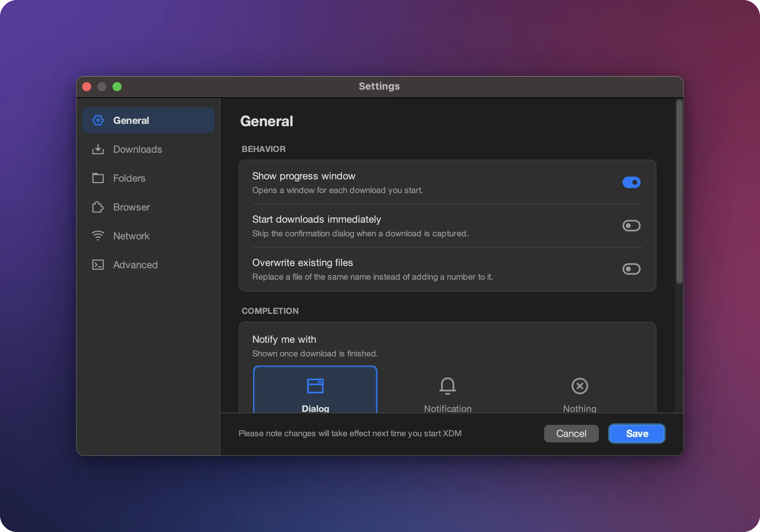Turn on Overwrite existing files switch
Image resolution: width=760 pixels, height=532 pixels.
coord(632,269)
